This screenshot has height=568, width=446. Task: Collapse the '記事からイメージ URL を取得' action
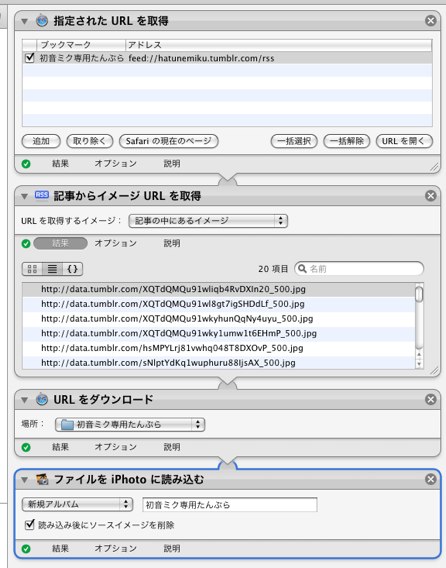(24, 196)
